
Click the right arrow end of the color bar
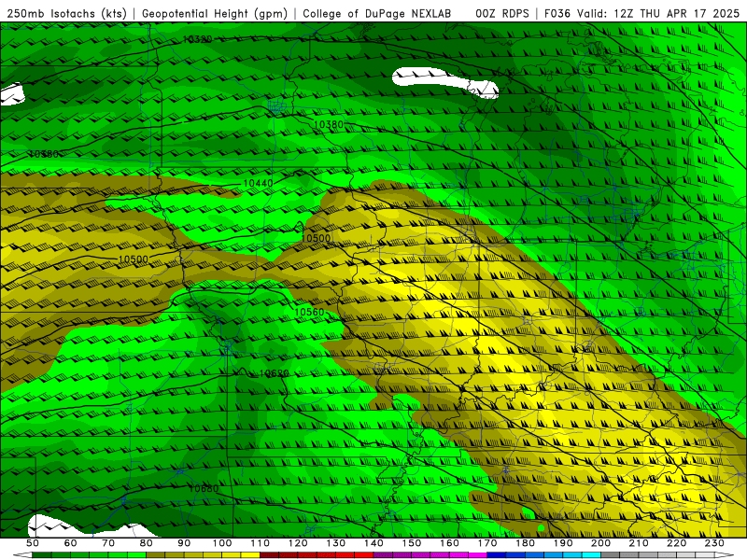[x=725, y=555]
